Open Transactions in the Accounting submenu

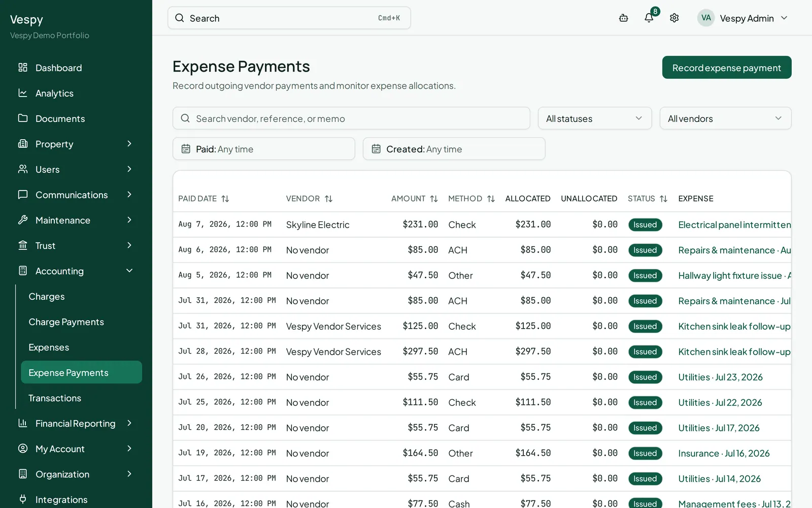[x=81, y=398]
